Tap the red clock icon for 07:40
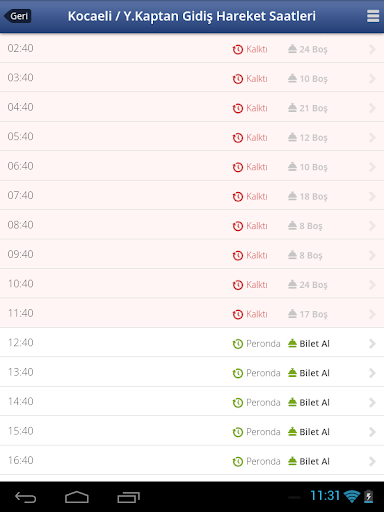This screenshot has width=384, height=512. pyautogui.click(x=238, y=197)
